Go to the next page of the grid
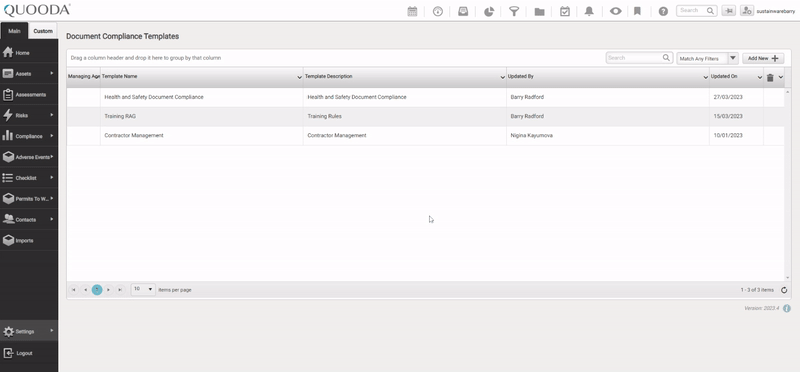This screenshot has height=372, width=800. [109, 290]
